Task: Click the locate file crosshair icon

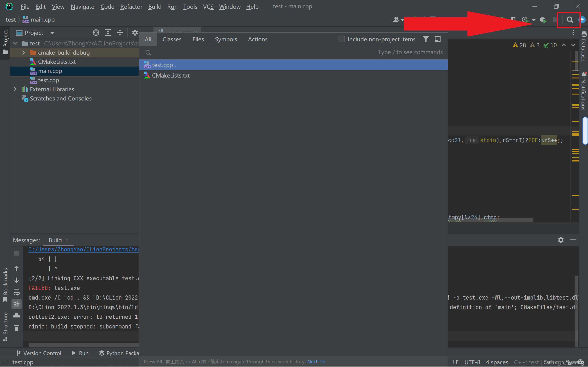Action: (x=96, y=33)
